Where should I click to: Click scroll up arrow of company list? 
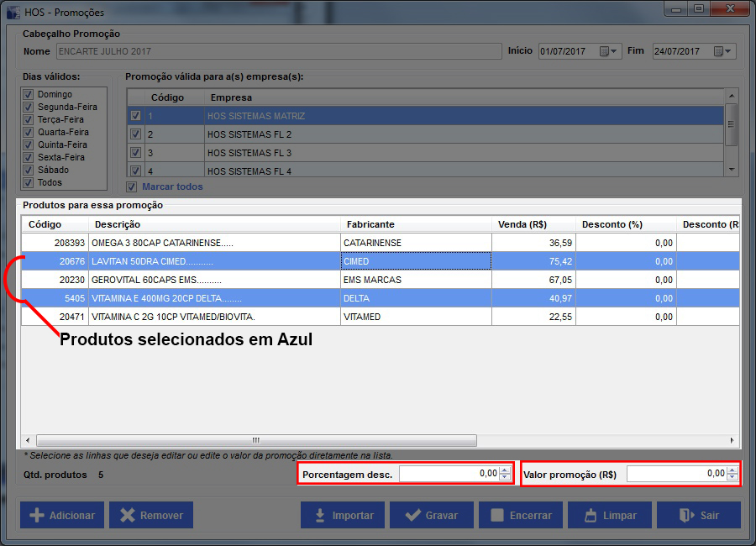tap(732, 96)
